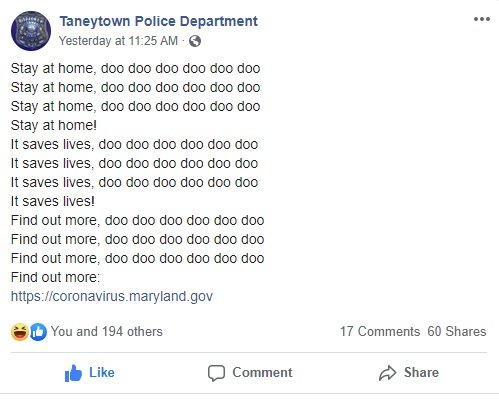This screenshot has width=499, height=399.
Task: Open the post timestamp Yesterday at 11:25 AM
Action: point(118,41)
